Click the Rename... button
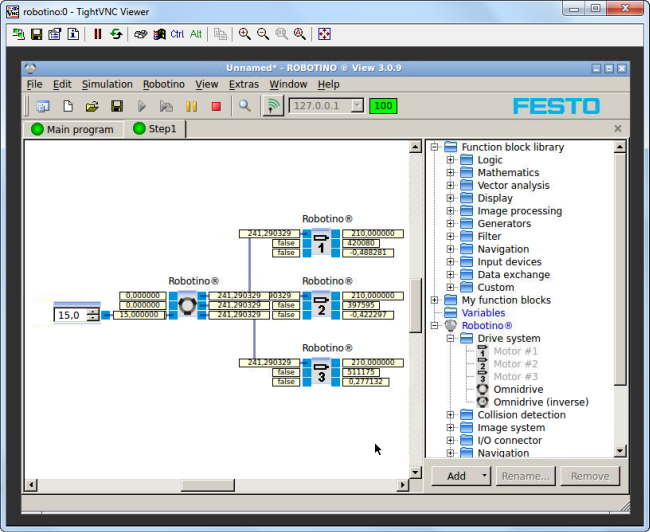Screen dimensions: 650x532 (x=525, y=476)
